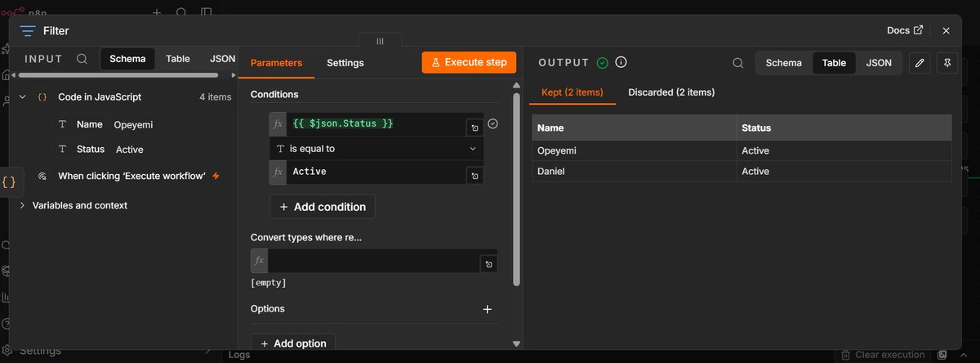Pin the output data
The image size is (980, 363).
point(947,63)
